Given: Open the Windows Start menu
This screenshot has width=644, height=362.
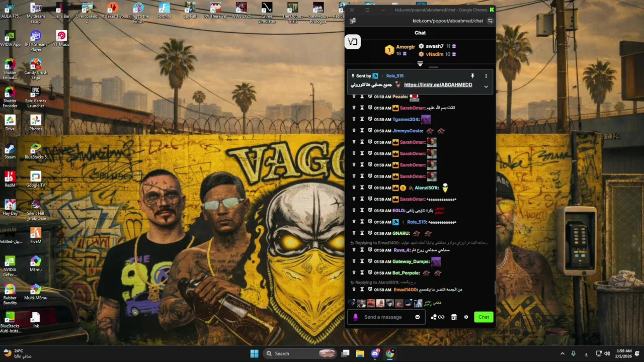Looking at the screenshot, I should click(x=254, y=353).
